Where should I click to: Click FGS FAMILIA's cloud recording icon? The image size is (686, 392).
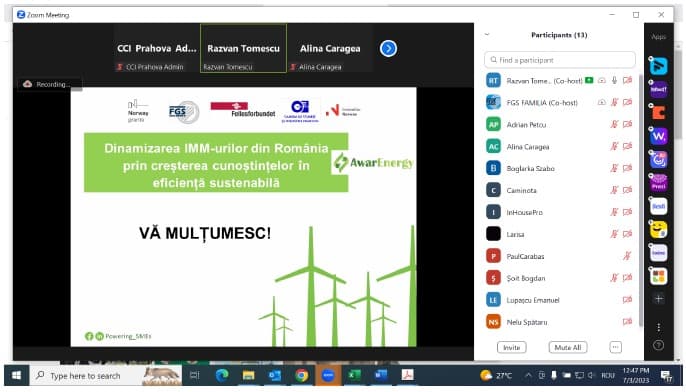pyautogui.click(x=602, y=102)
